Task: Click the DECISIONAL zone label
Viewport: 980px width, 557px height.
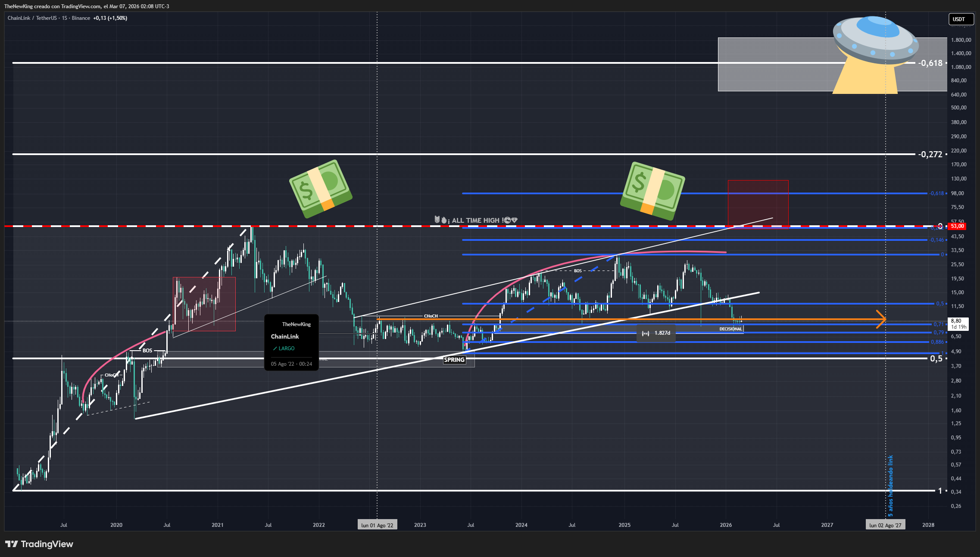Action: 730,329
